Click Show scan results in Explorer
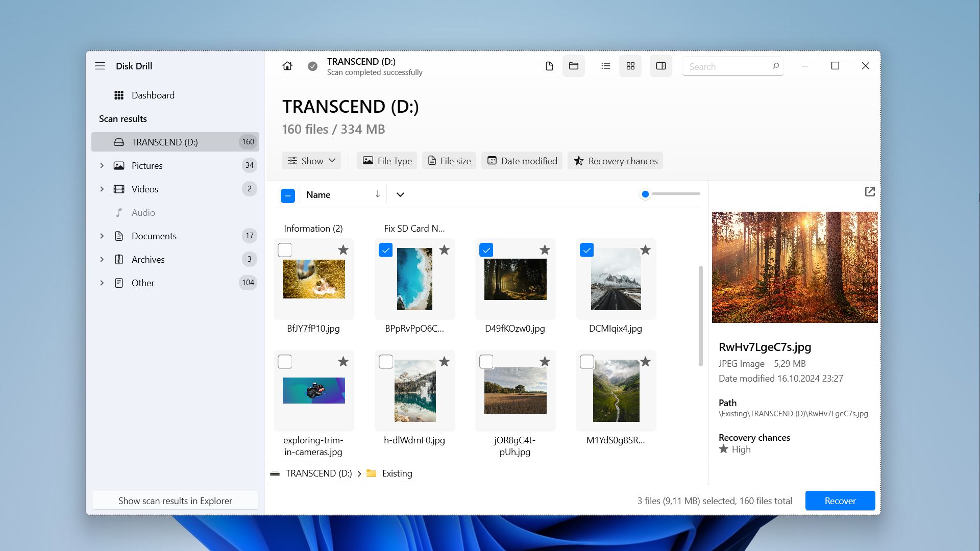This screenshot has height=551, width=980. click(175, 500)
